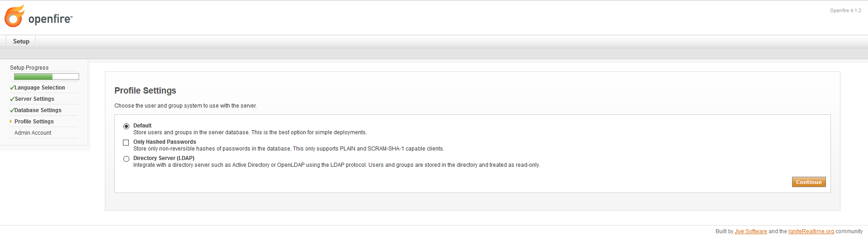Click the non-reversible hashes description text

tap(288, 149)
